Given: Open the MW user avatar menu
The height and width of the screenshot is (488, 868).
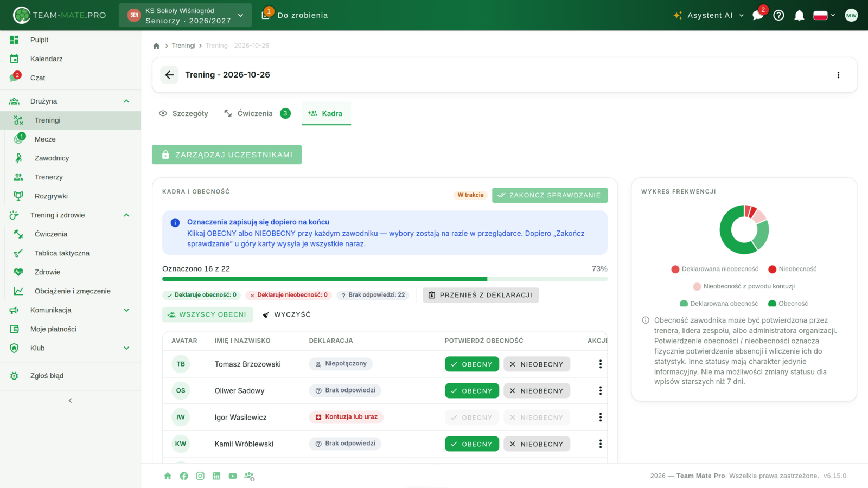Looking at the screenshot, I should click(851, 15).
